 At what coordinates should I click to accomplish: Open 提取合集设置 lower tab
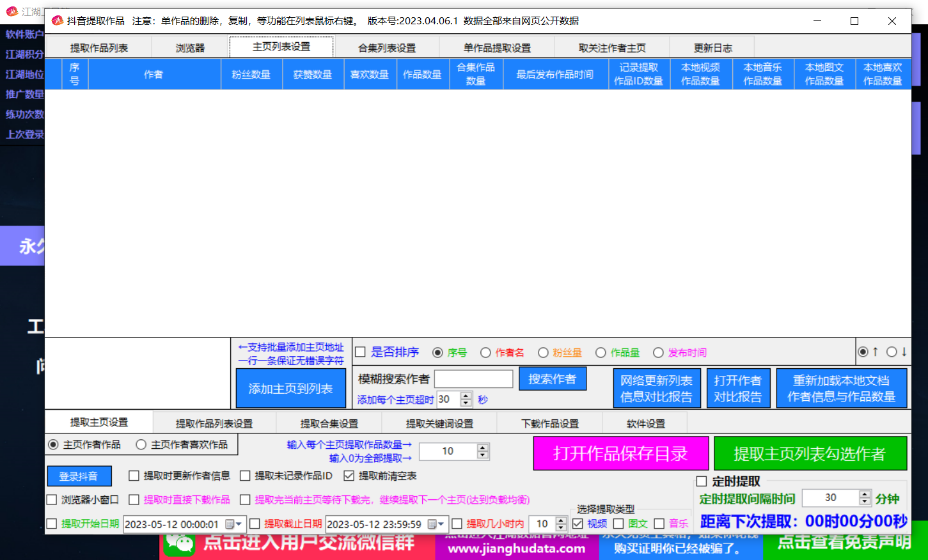pos(329,424)
